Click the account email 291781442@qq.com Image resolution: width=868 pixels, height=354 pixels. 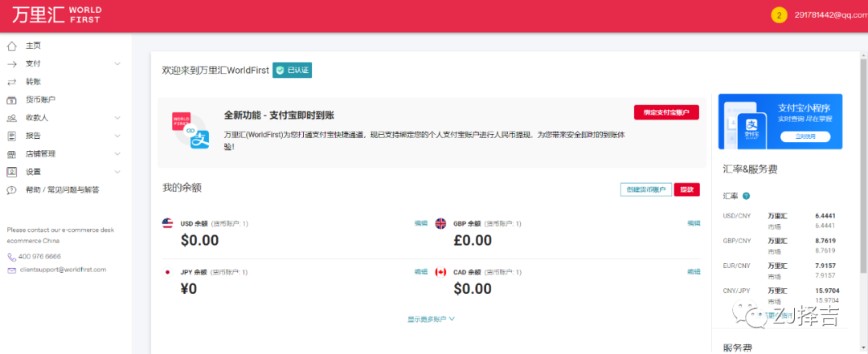click(x=830, y=15)
